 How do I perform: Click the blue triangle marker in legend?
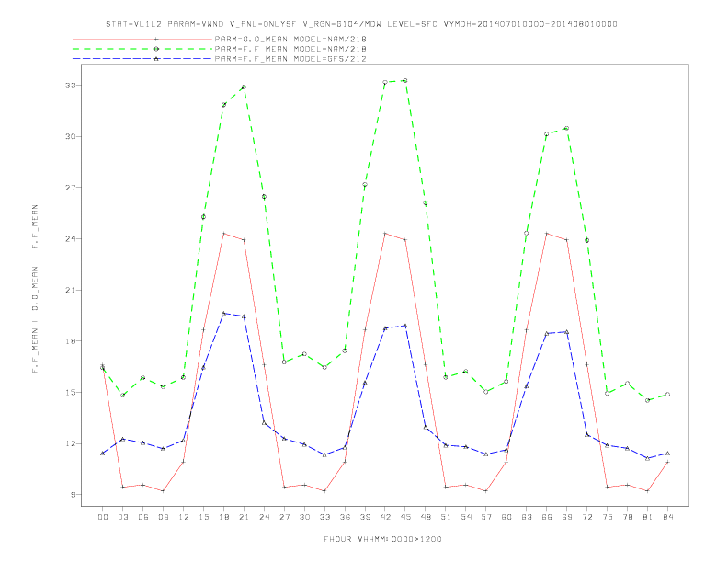pyautogui.click(x=156, y=59)
